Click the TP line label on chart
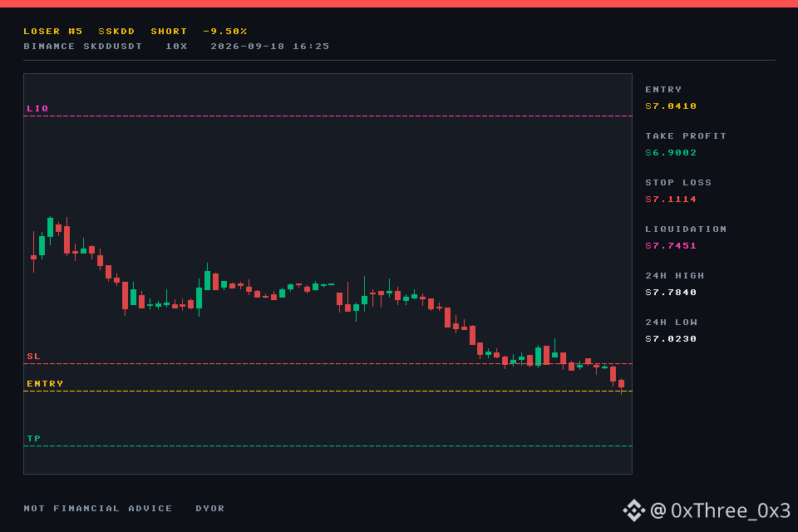The height and width of the screenshot is (532, 798). coord(33,438)
